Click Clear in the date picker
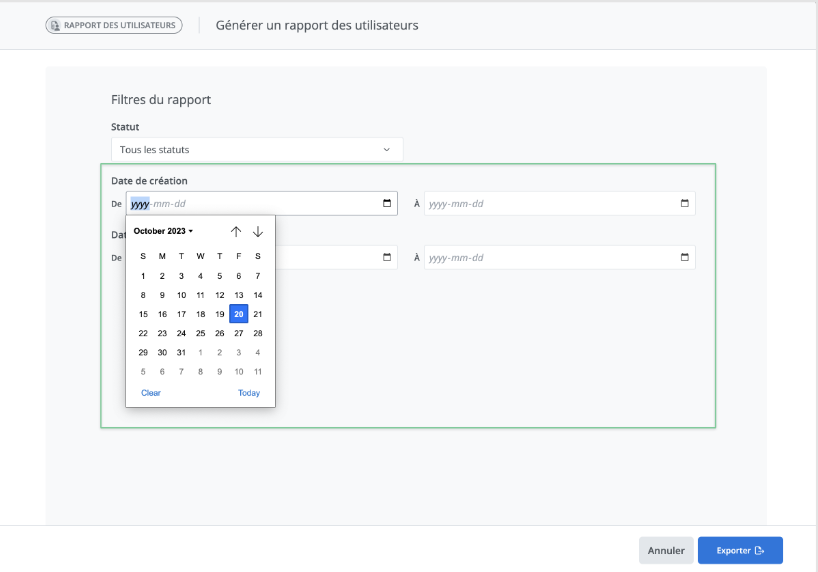Screen dimensions: 818x572 [151, 393]
